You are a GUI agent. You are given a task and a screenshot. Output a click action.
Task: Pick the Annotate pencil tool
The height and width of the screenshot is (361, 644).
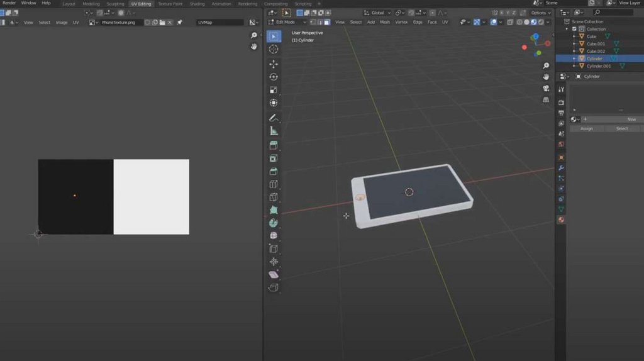(274, 118)
